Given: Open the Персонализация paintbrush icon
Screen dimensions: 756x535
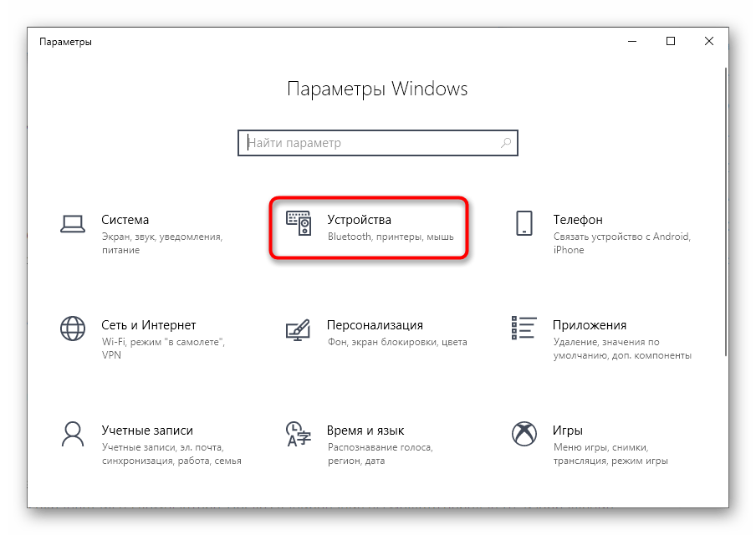Looking at the screenshot, I should (x=298, y=329).
